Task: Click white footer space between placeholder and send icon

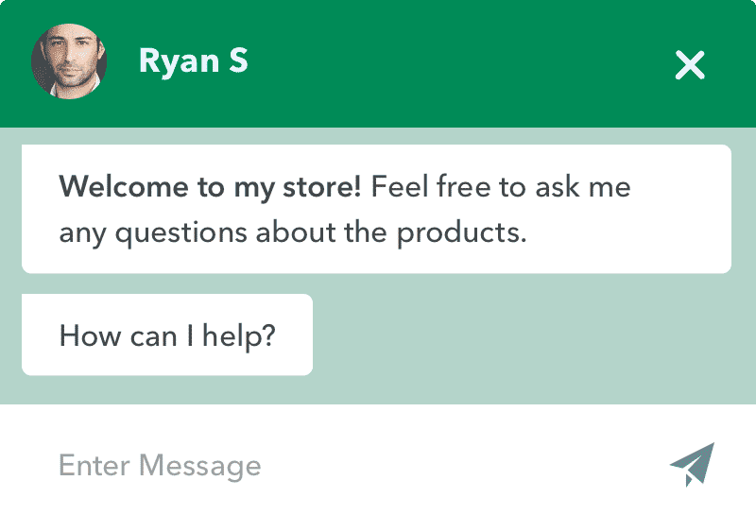Action: pyautogui.click(x=463, y=465)
